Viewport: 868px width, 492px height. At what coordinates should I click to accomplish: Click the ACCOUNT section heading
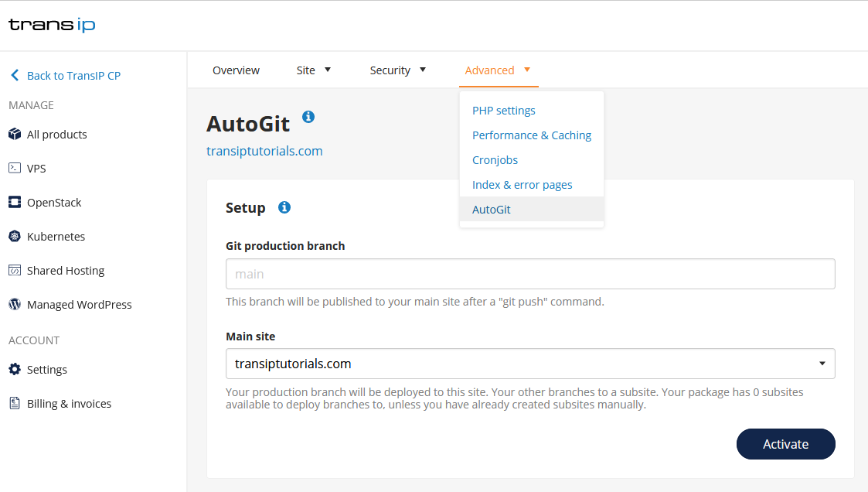[34, 340]
